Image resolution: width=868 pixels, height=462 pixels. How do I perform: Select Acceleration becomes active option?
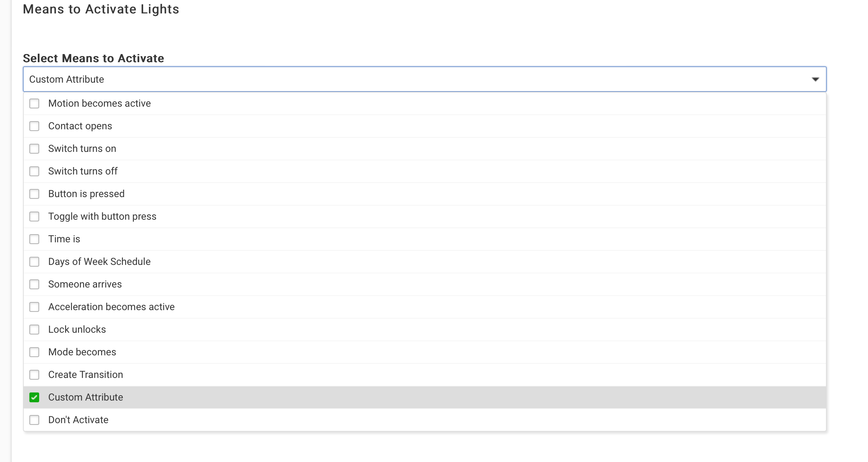tap(112, 307)
